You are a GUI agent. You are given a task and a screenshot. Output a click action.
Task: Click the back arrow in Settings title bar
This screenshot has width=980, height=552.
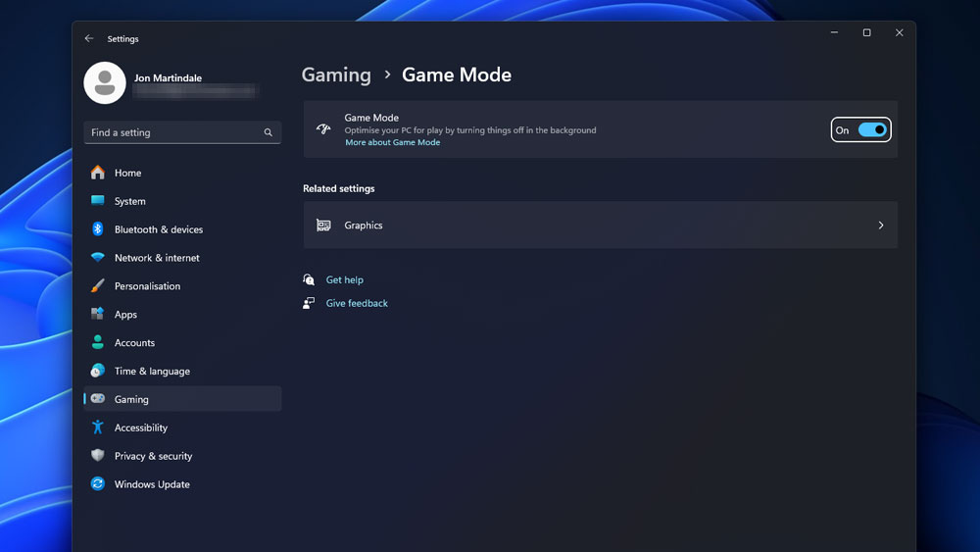click(89, 38)
